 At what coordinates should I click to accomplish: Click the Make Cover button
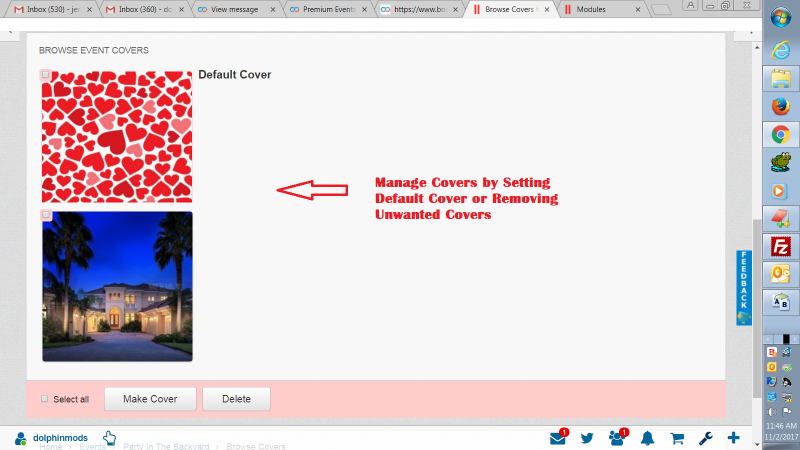[x=150, y=399]
